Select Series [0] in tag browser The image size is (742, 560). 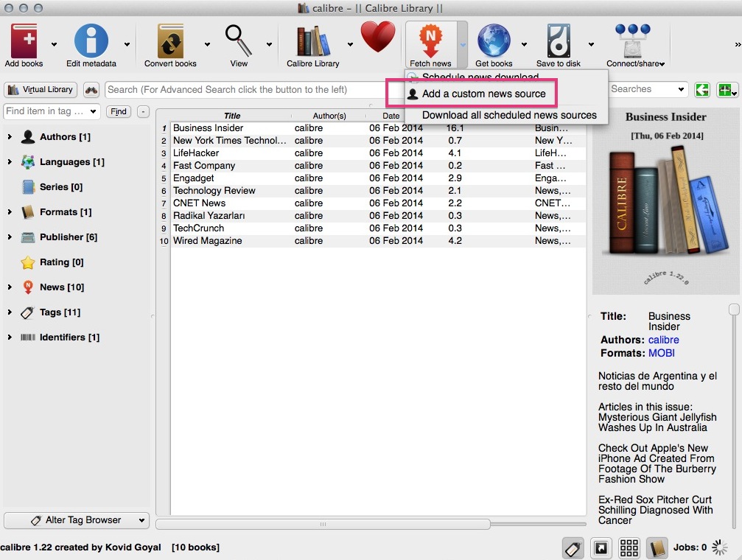click(x=61, y=187)
